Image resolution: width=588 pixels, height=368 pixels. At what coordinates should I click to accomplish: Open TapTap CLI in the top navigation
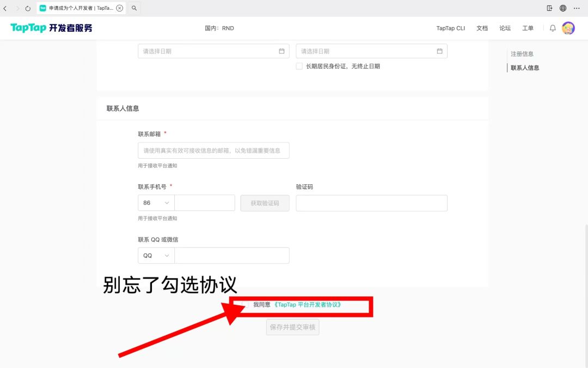[450, 28]
